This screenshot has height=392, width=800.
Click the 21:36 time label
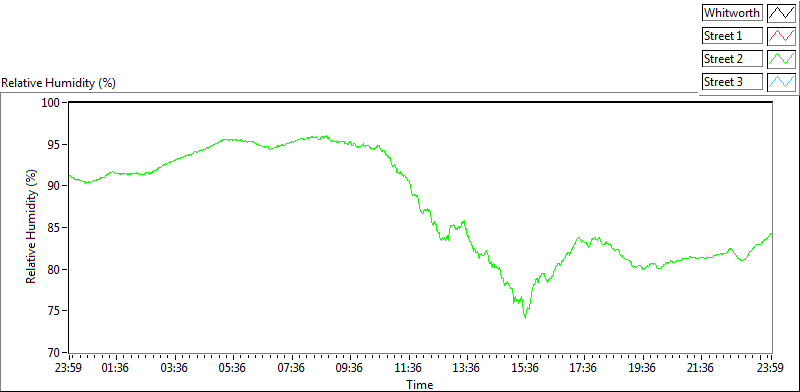coord(701,368)
